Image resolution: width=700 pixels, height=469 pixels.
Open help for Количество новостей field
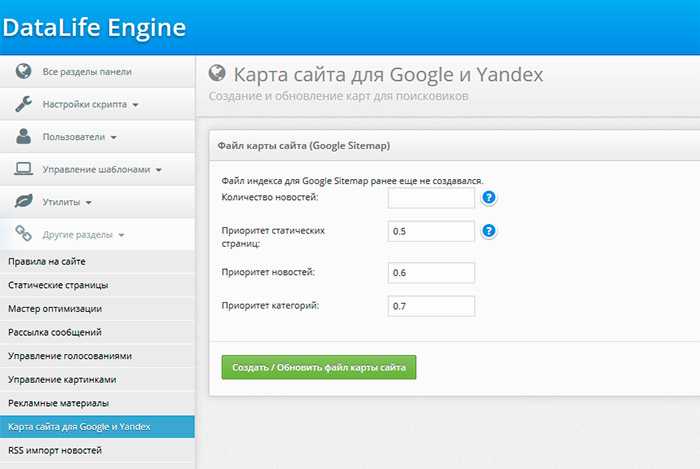point(489,197)
